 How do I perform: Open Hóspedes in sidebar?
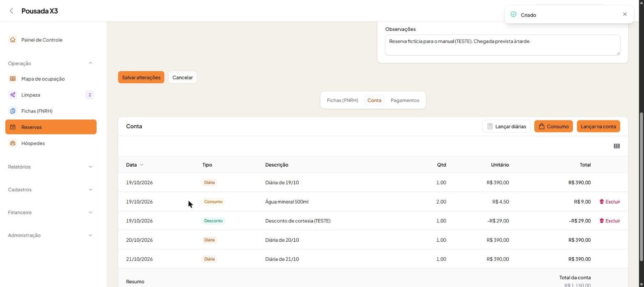(x=51, y=143)
